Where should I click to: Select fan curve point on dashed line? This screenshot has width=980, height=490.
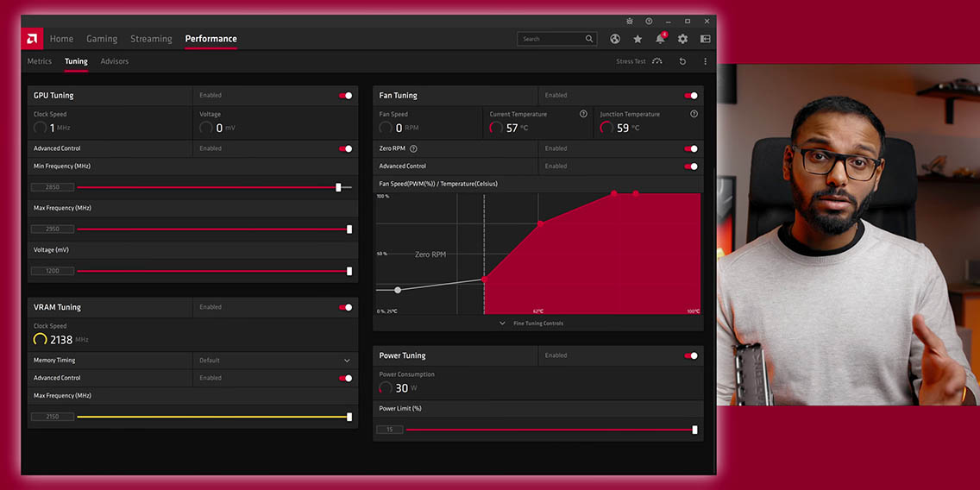coord(484,280)
